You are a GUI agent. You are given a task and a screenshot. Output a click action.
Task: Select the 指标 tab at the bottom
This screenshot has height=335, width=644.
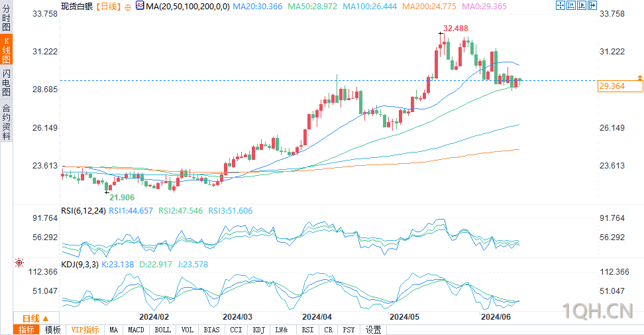click(27, 330)
